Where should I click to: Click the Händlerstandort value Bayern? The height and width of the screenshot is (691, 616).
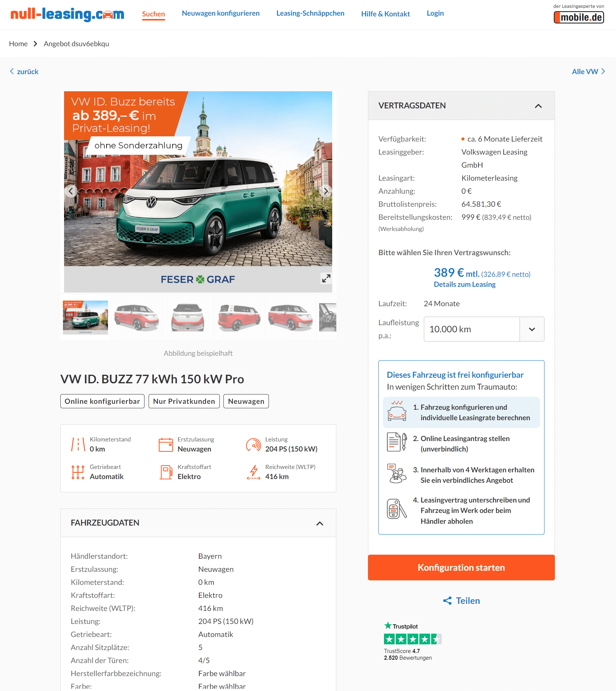pyautogui.click(x=210, y=556)
